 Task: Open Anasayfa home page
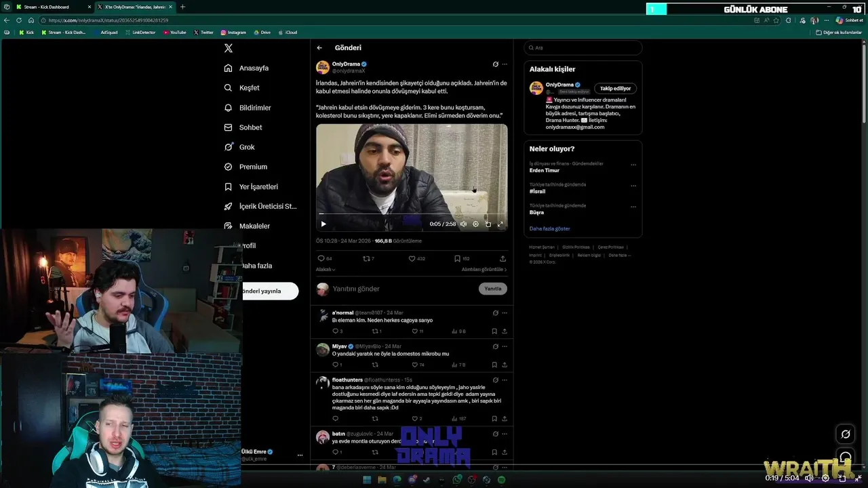(x=247, y=68)
